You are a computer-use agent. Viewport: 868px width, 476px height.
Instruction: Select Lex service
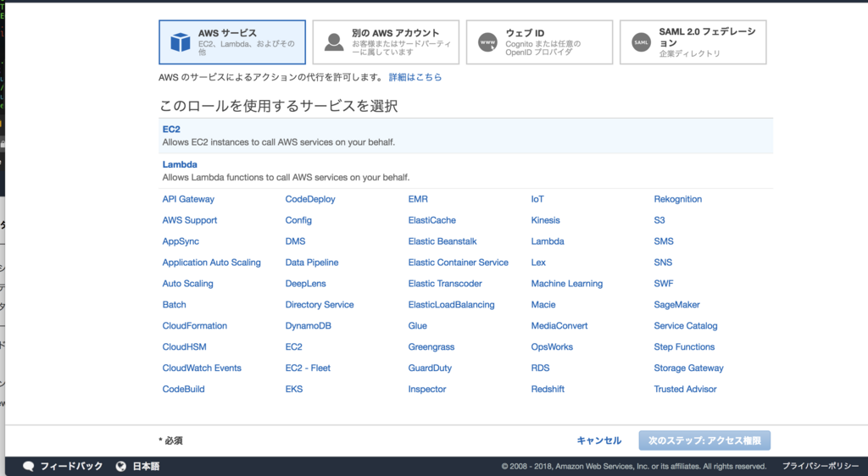click(x=538, y=263)
